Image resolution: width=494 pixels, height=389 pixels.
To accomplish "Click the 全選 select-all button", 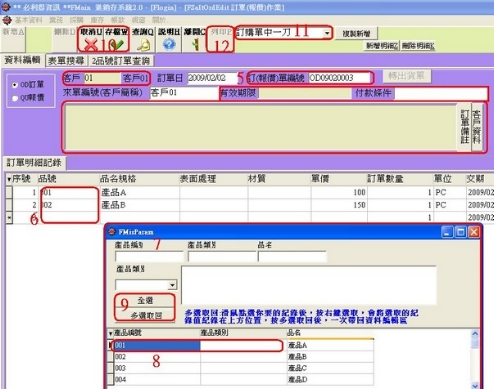I will coord(145,300).
